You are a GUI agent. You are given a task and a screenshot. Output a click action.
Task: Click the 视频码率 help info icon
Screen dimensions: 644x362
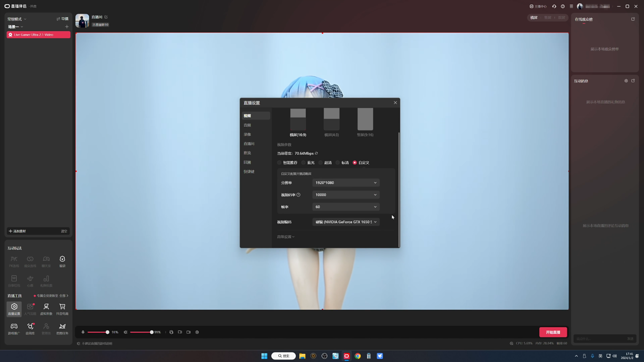298,195
